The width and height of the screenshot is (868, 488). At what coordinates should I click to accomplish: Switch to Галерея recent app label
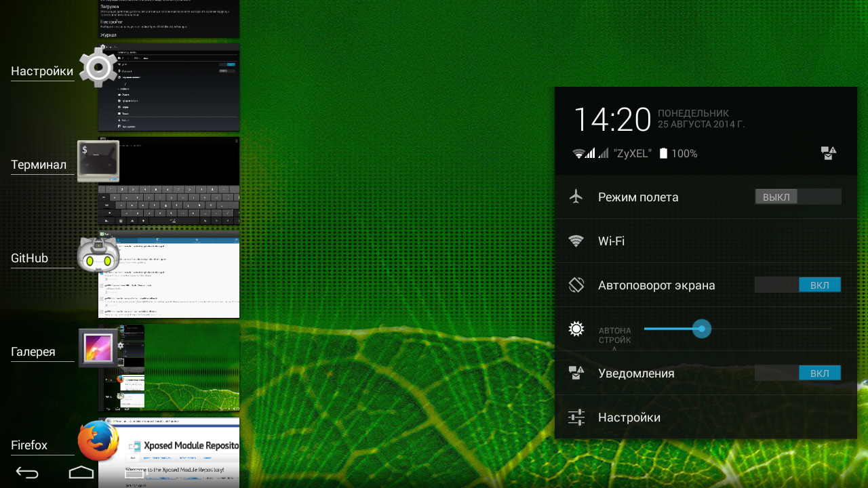click(33, 352)
